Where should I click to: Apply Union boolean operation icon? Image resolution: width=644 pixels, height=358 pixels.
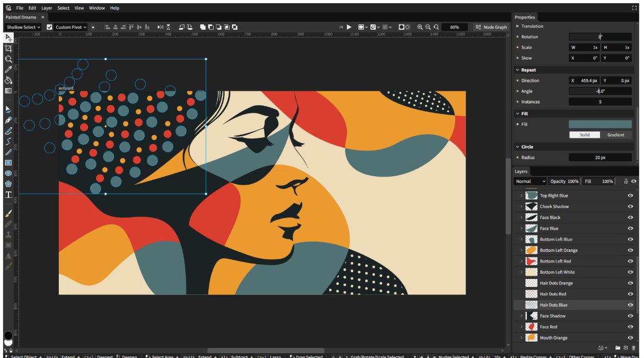click(202, 27)
